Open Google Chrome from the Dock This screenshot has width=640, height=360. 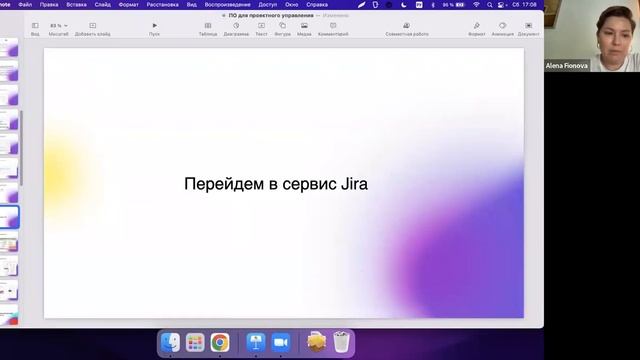pos(220,342)
